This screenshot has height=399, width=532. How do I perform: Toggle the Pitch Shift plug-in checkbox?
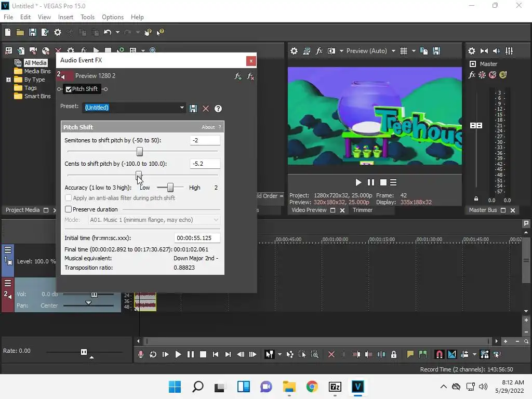[69, 89]
